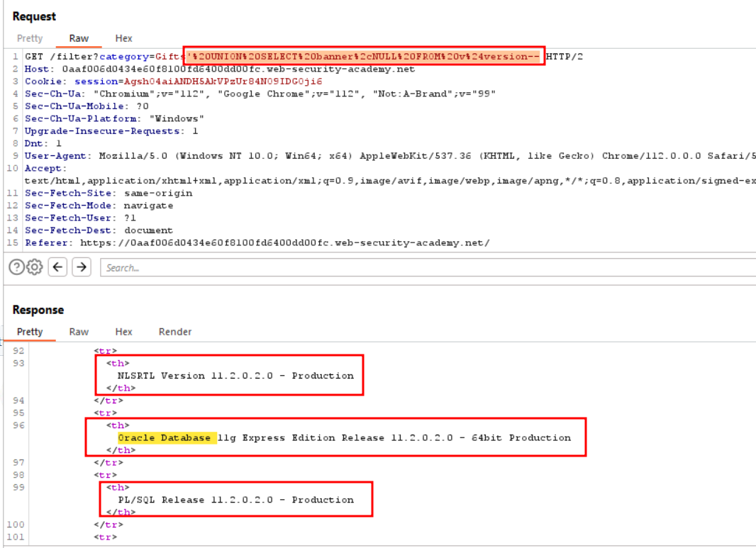Click the Sec-Fetch-Dest document line
This screenshot has height=548, width=756.
pyautogui.click(x=99, y=230)
